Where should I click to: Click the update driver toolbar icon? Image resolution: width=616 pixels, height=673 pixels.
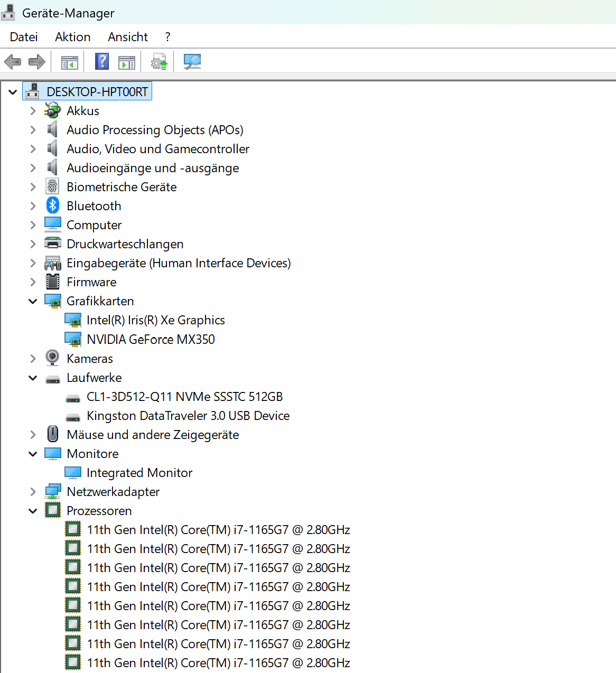(159, 62)
